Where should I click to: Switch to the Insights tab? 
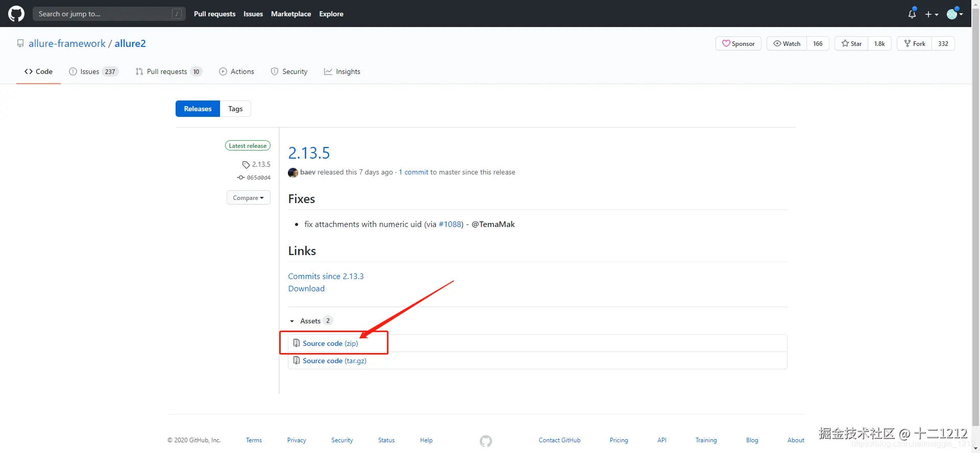[x=342, y=71]
